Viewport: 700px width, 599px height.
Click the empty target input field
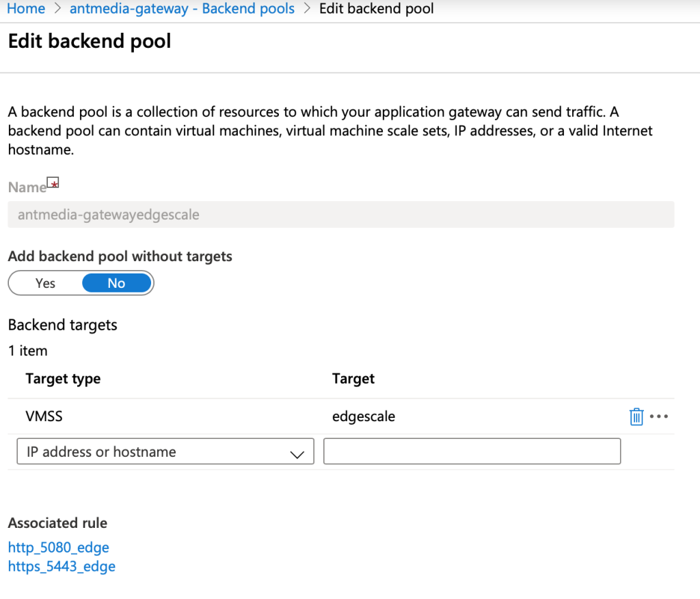pos(472,451)
